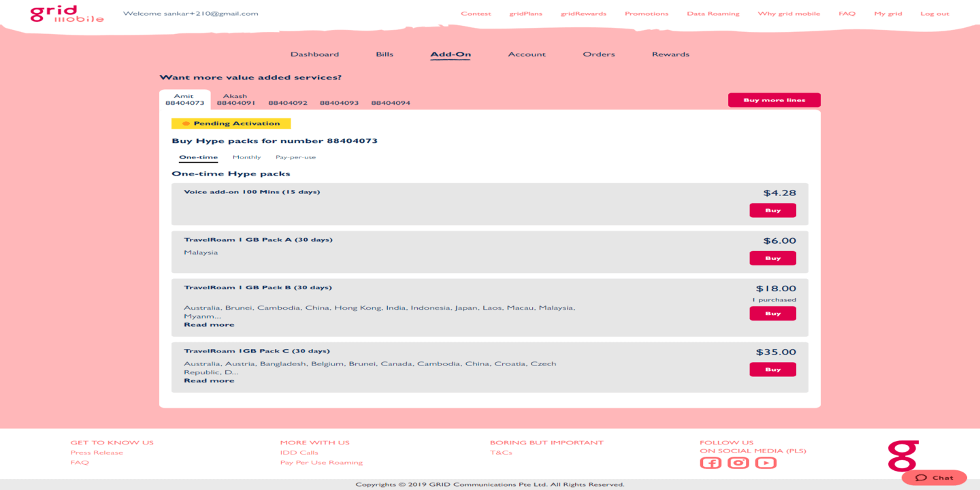Buy the Voice add-on 100 Mins pack
Viewport: 980px width, 490px height.
[772, 210]
